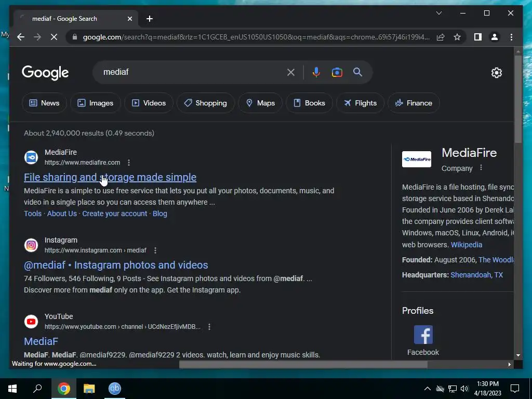
Task: Clear the search box with X icon
Action: tap(291, 72)
